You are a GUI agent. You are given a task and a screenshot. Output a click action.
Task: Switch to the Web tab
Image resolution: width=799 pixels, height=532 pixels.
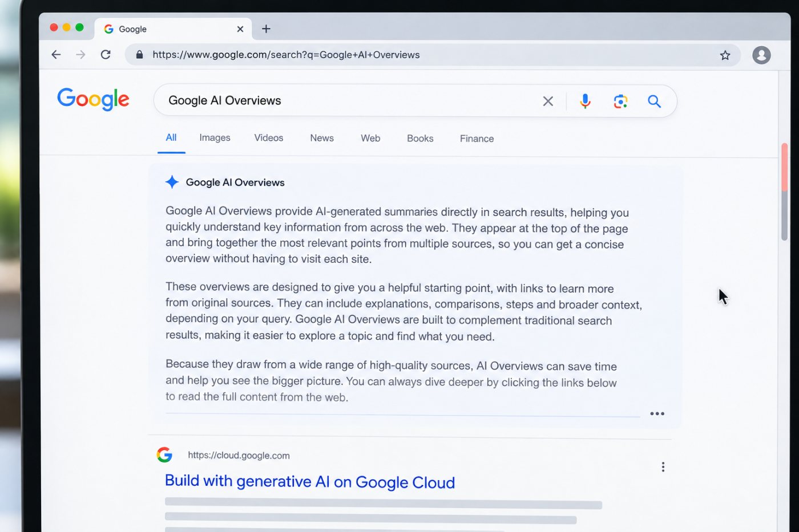tap(370, 139)
